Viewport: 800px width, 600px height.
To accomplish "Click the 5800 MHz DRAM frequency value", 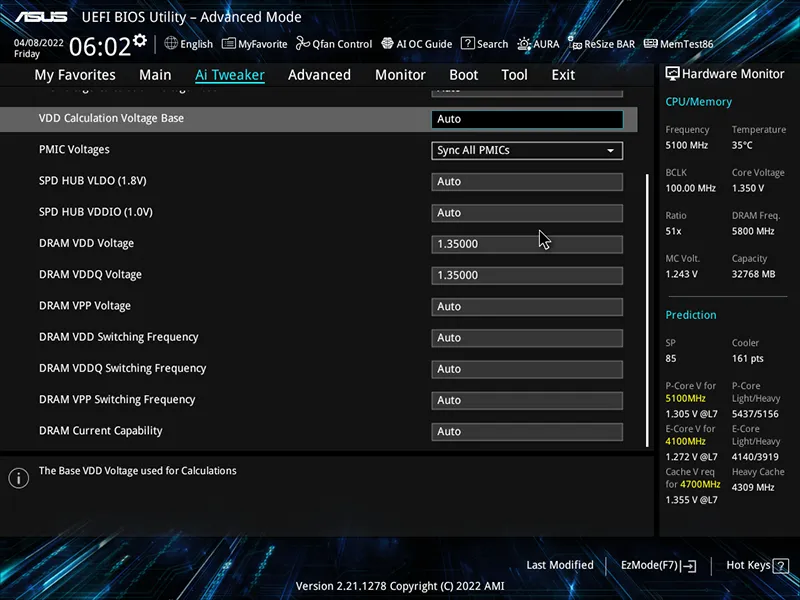I will pyautogui.click(x=753, y=231).
